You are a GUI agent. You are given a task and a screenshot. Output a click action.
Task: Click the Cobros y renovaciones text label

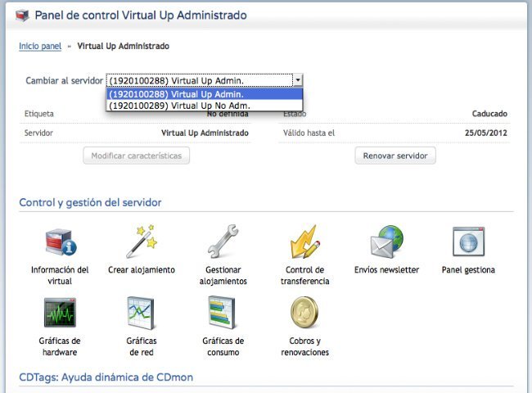(x=304, y=346)
